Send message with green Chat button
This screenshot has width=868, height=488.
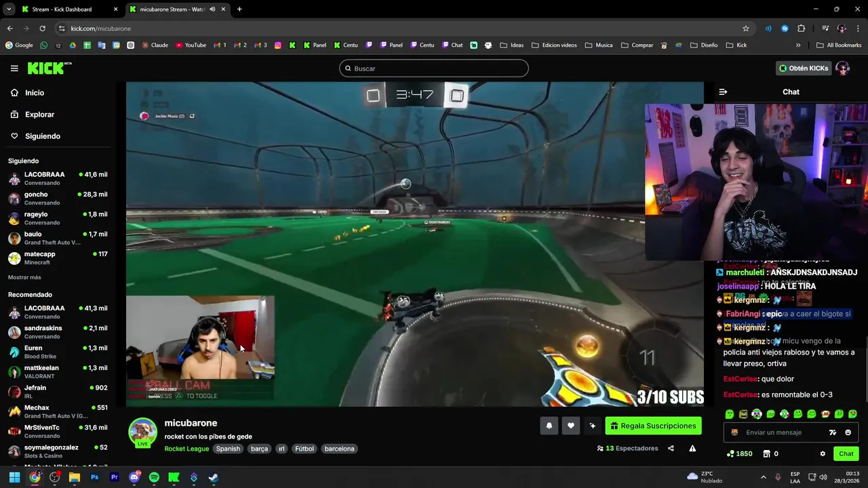point(846,453)
